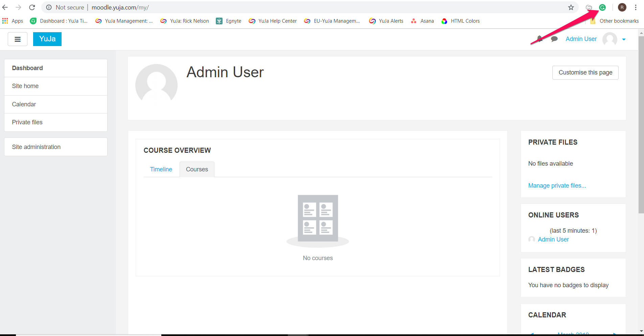Screen dimensions: 644x336
Task: Open the EU-YuJa Managem... bookmark
Action: [332, 21]
